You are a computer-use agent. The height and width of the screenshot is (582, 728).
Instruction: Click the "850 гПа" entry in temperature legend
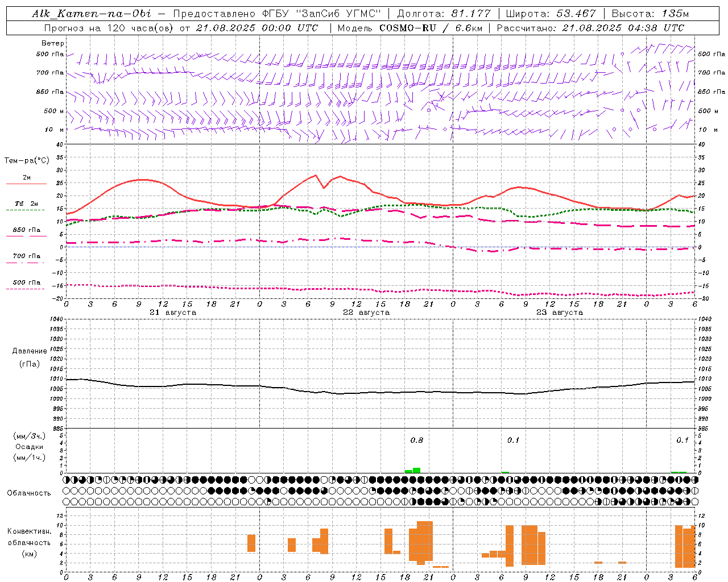tap(26, 232)
